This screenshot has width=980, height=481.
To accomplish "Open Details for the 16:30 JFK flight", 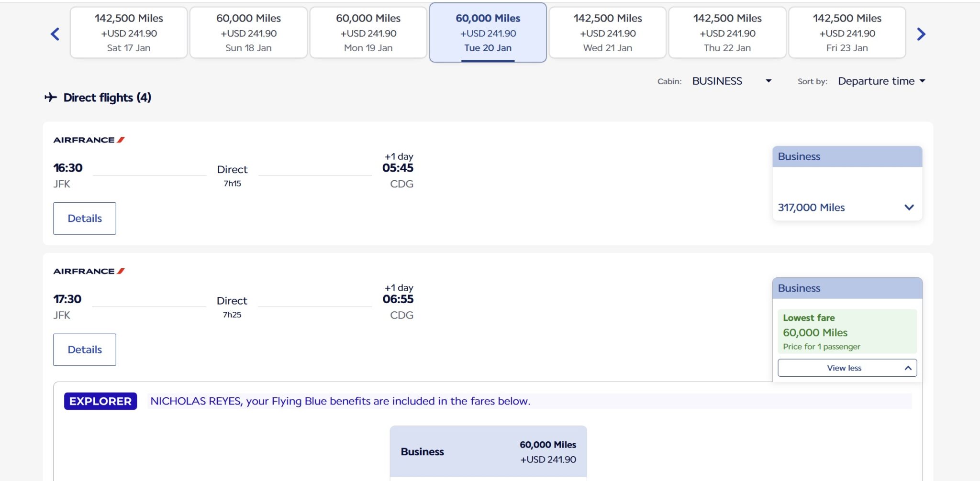I will point(85,219).
